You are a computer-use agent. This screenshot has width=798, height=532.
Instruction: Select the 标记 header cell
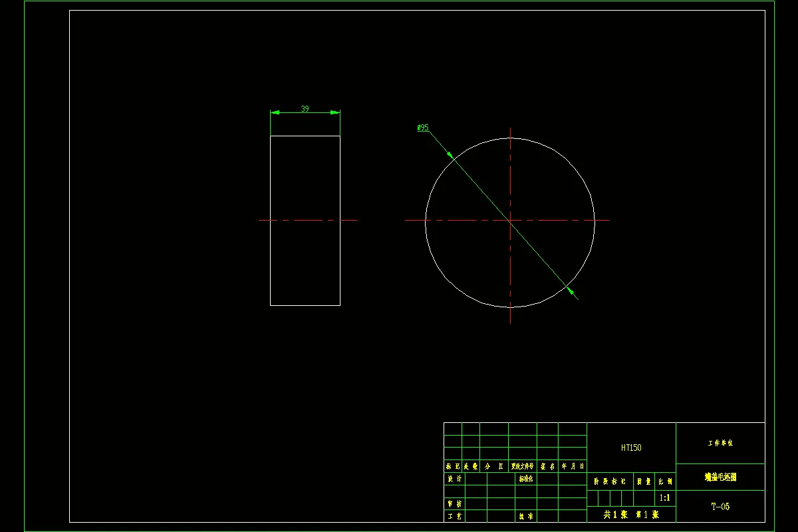point(452,467)
